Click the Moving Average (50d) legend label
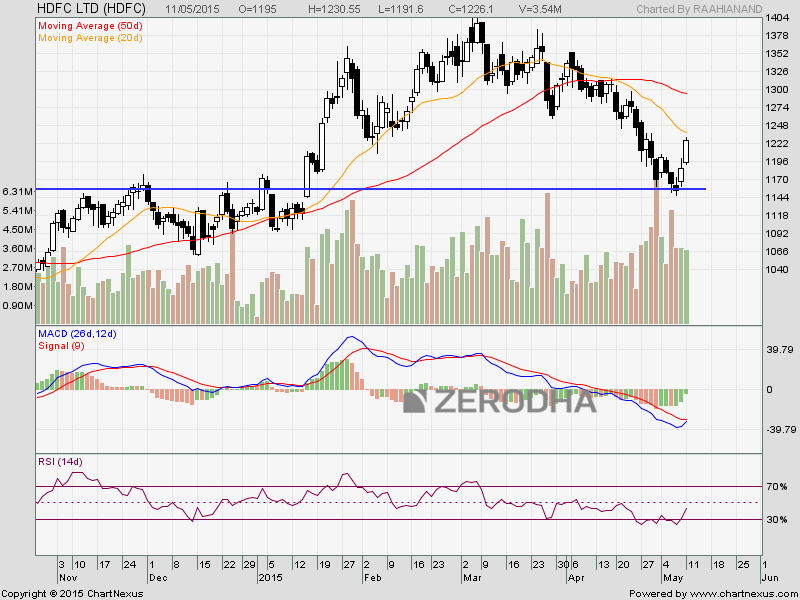Viewport: 800px width, 600px height. pyautogui.click(x=90, y=26)
